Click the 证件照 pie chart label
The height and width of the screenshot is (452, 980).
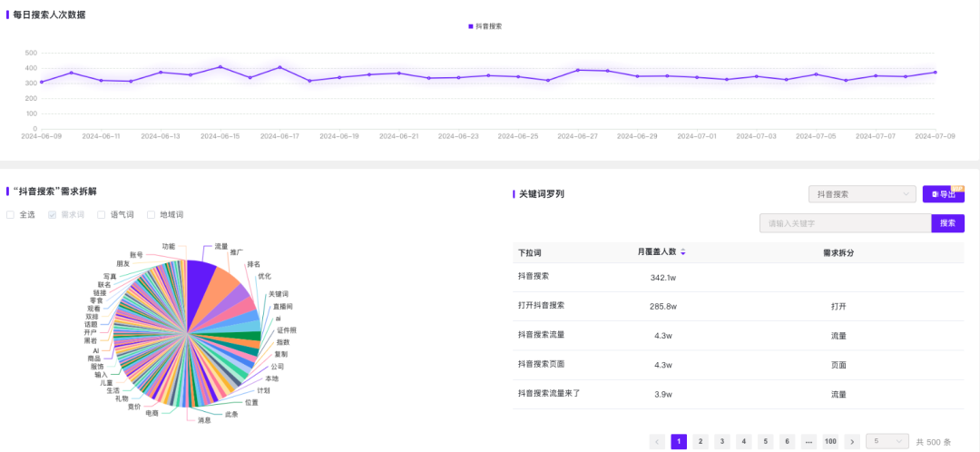(x=287, y=330)
